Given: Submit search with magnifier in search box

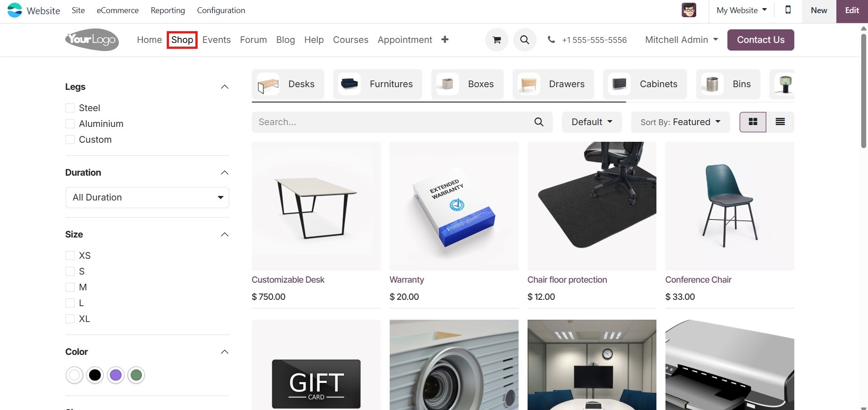Looking at the screenshot, I should coord(539,122).
